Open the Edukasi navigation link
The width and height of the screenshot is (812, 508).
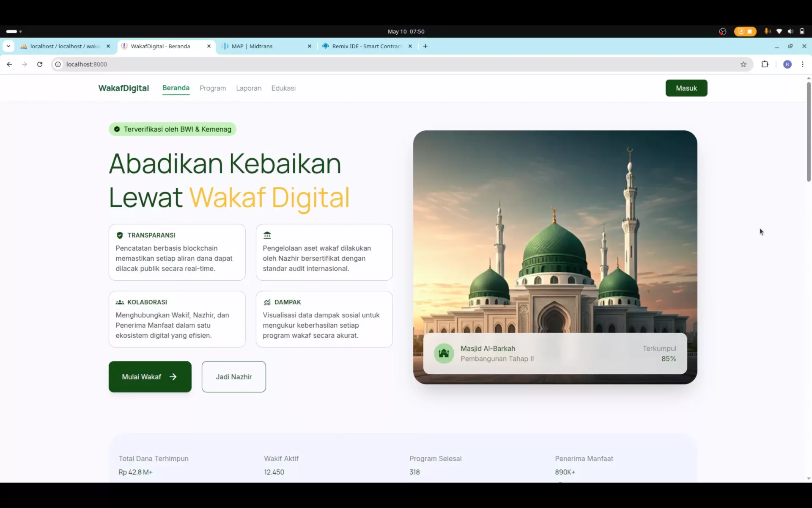(x=283, y=88)
